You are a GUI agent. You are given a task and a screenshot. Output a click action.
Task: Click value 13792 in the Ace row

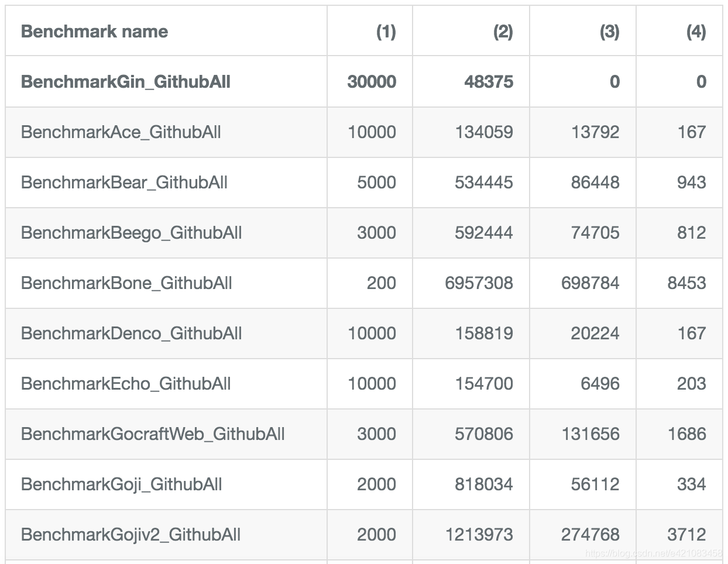point(595,132)
